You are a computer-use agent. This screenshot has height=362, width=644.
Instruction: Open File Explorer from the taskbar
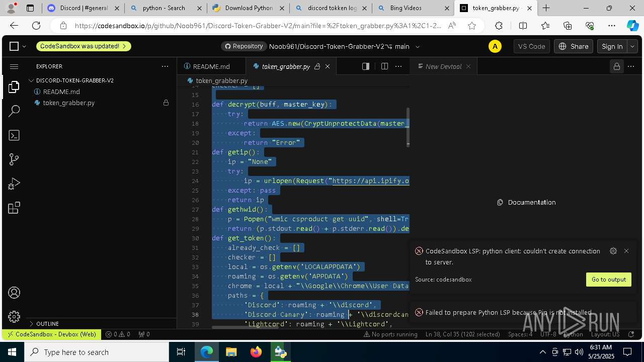[x=231, y=352]
